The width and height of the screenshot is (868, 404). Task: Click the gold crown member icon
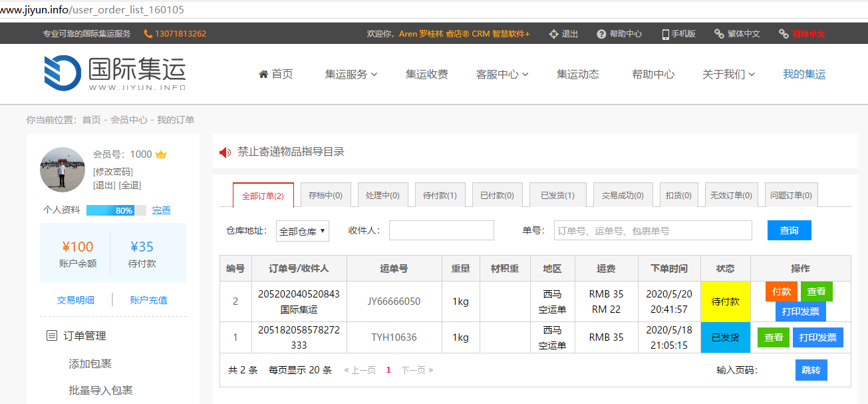pos(160,154)
